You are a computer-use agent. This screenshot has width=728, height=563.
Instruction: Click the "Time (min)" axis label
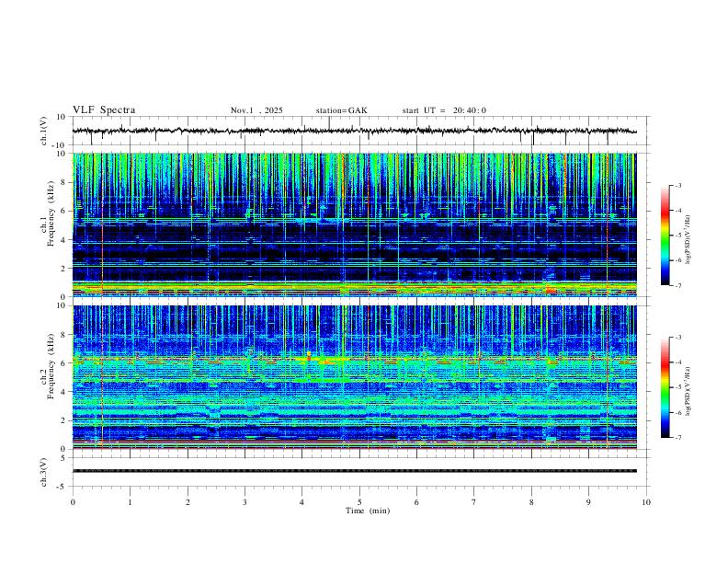(368, 511)
